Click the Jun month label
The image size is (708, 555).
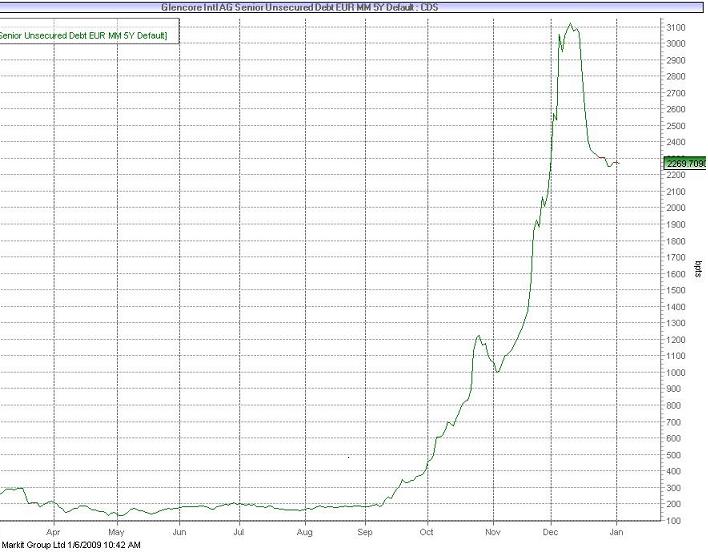click(x=179, y=533)
